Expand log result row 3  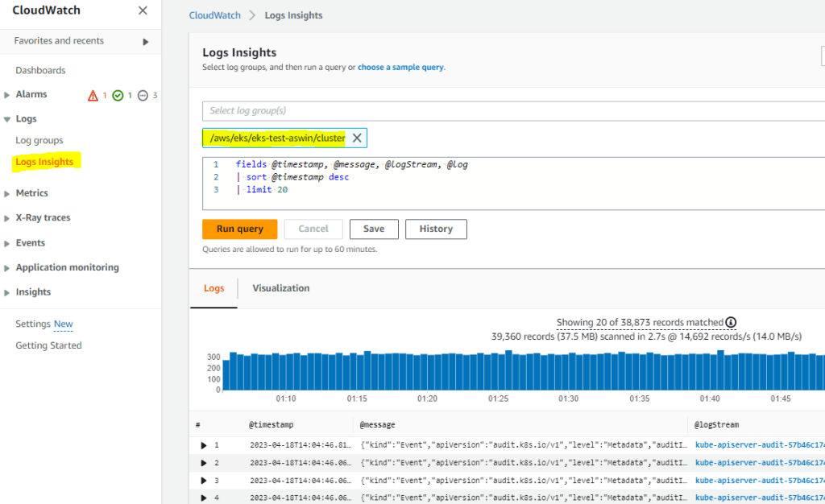click(x=204, y=481)
